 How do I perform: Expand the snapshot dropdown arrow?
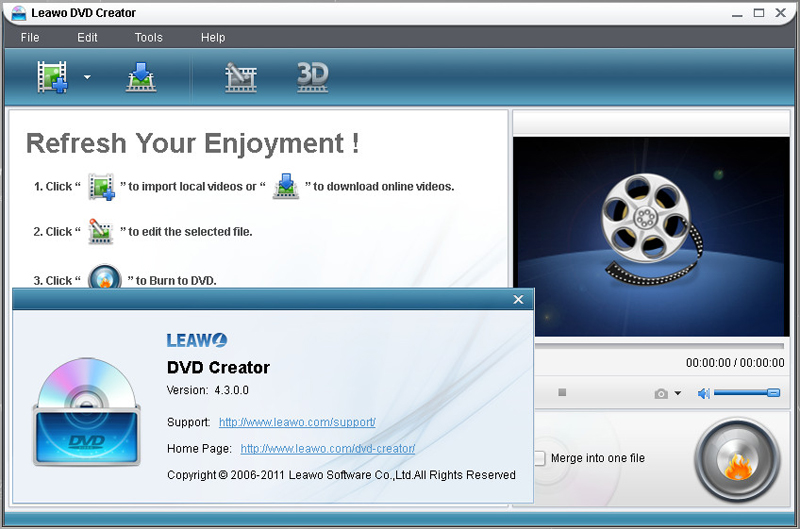tap(678, 393)
